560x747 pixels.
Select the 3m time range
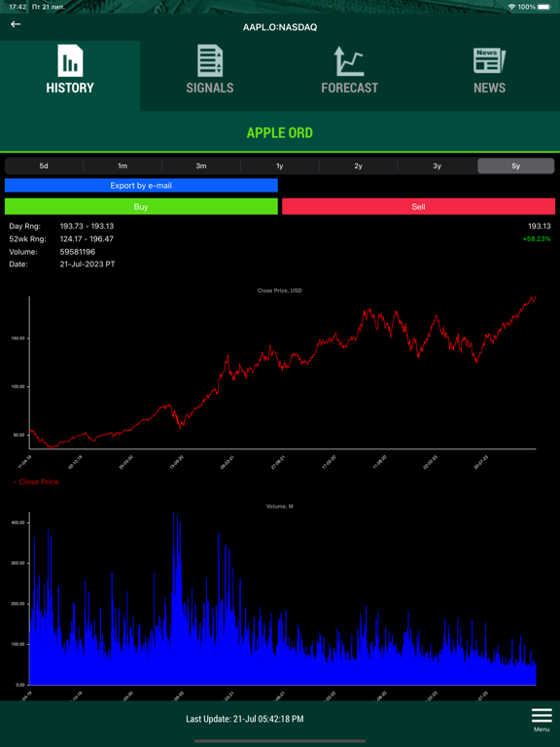click(201, 165)
